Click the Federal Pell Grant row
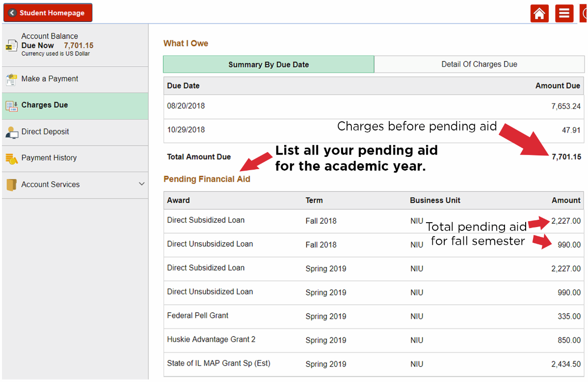This screenshot has height=382, width=588. coord(373,316)
